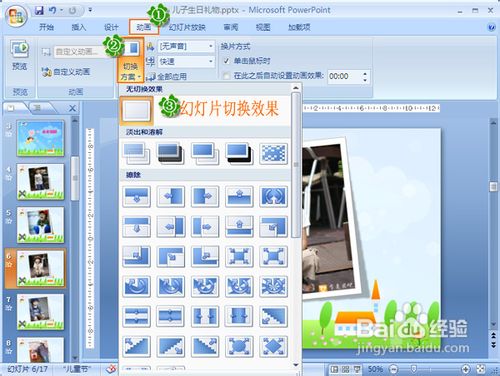500x376 pixels.
Task: Increase the auto-advance time with the up arrow
Action: pyautogui.click(x=365, y=73)
